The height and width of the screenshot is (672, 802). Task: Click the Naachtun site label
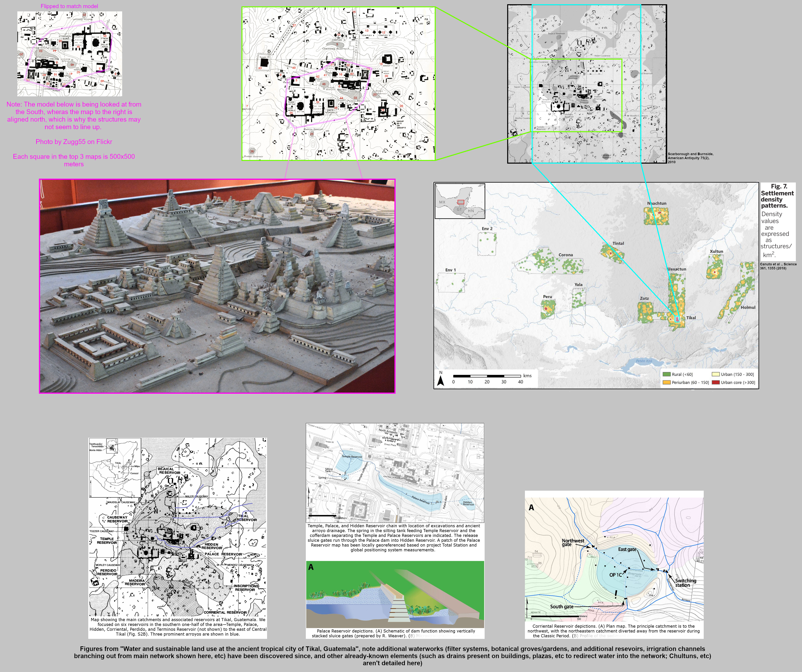pos(657,203)
